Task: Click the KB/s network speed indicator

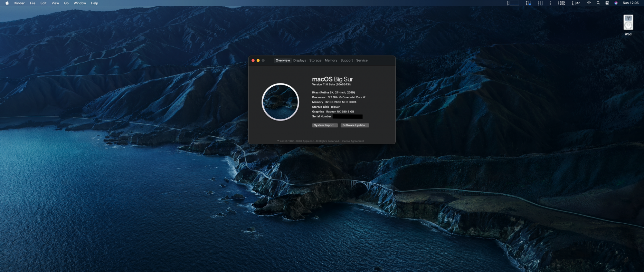Action: pos(561,3)
